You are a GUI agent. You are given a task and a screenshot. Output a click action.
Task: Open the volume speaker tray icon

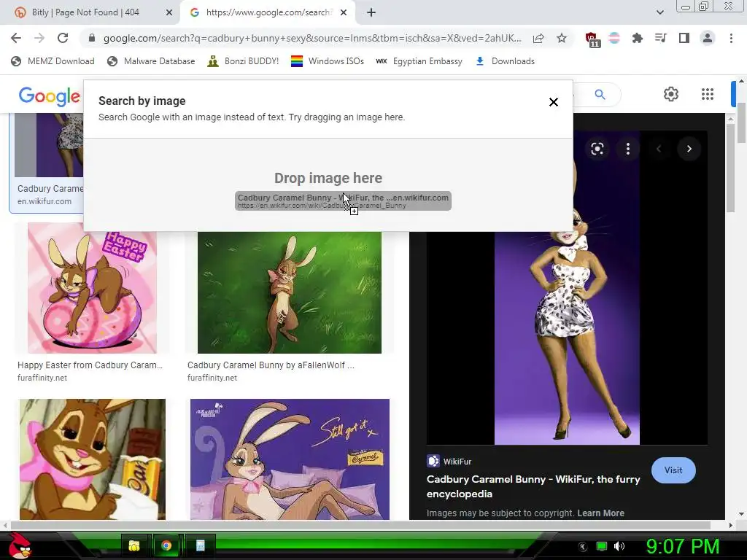(x=619, y=546)
